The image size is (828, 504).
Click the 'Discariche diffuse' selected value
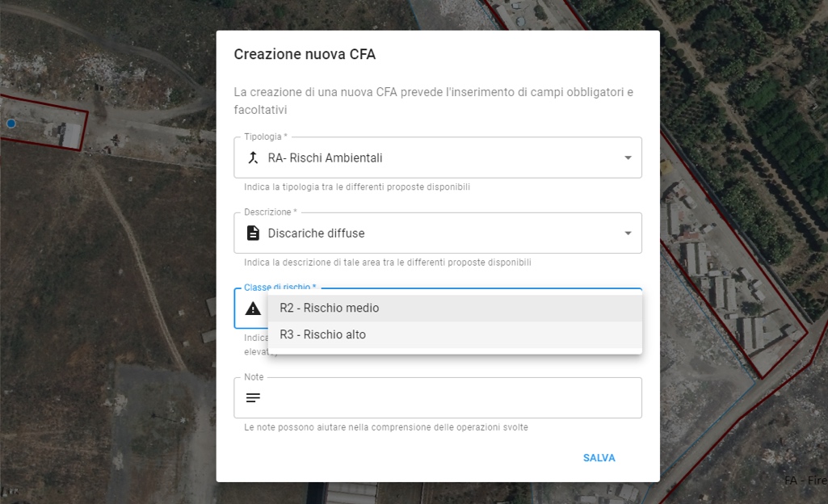pyautogui.click(x=316, y=233)
